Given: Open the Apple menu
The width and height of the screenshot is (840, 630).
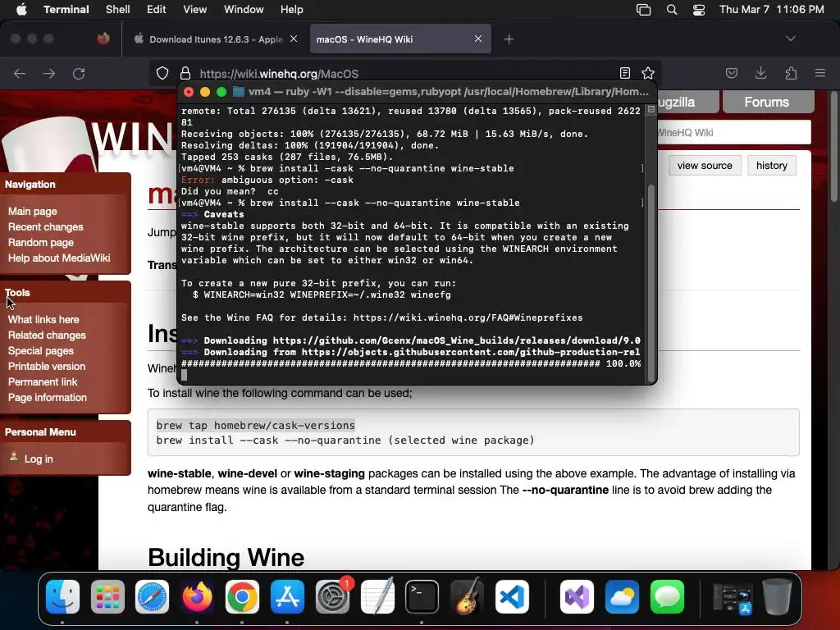Looking at the screenshot, I should click(21, 10).
